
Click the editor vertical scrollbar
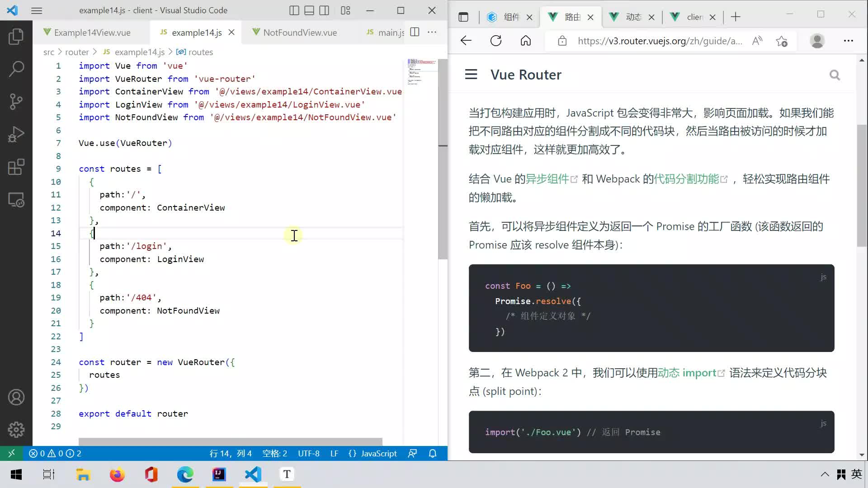443,159
